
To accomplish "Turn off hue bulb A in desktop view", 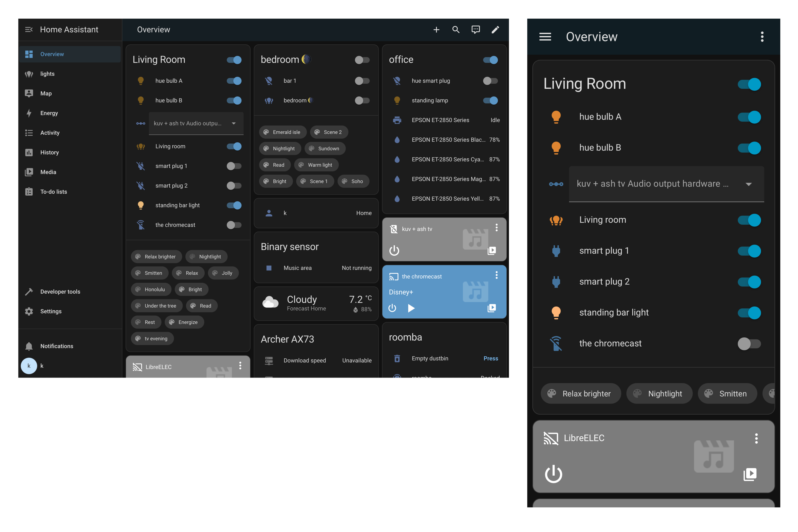I will point(234,81).
